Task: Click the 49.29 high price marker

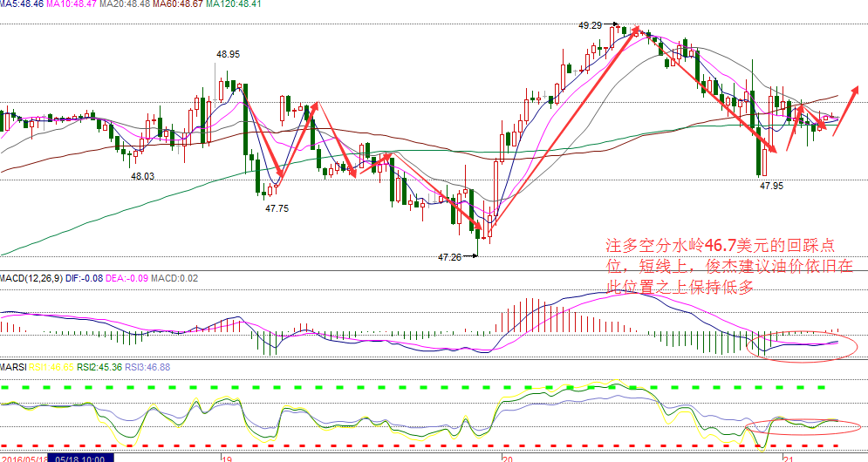Action: point(590,25)
